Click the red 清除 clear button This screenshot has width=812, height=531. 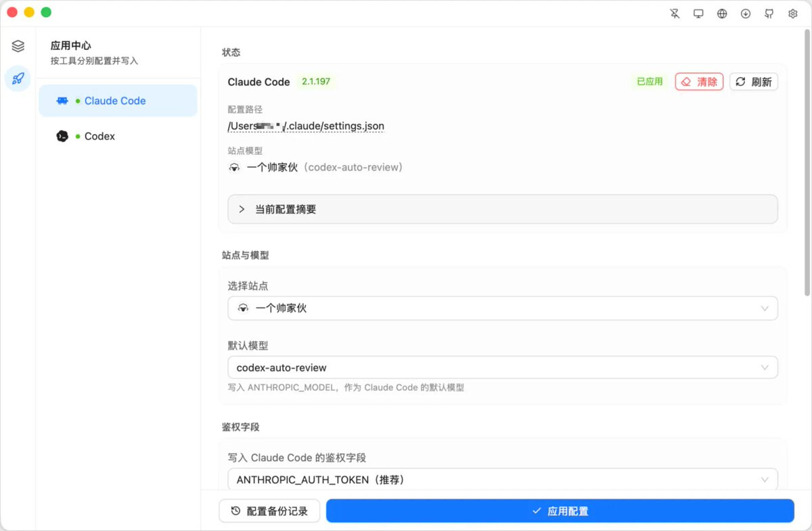pos(699,82)
